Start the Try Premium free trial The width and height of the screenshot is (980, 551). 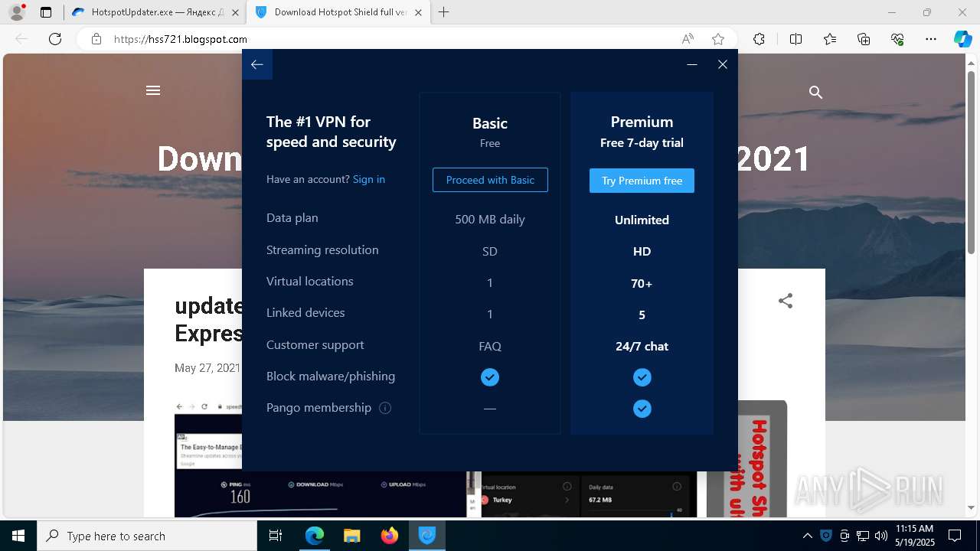tap(642, 181)
